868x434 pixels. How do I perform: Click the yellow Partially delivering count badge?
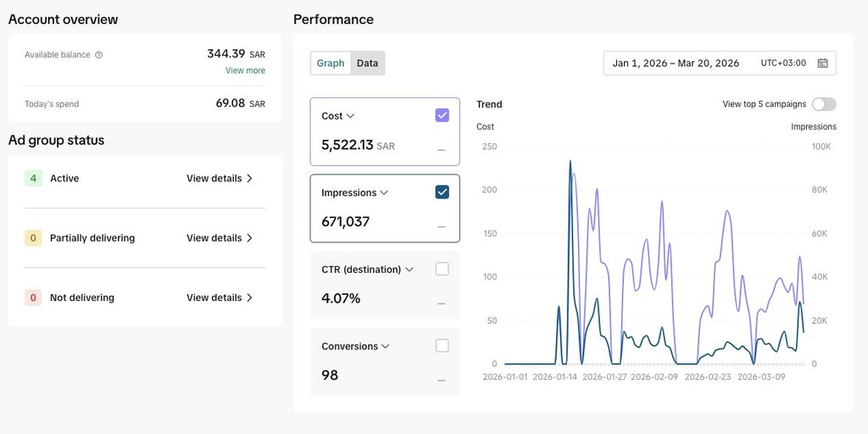(33, 238)
